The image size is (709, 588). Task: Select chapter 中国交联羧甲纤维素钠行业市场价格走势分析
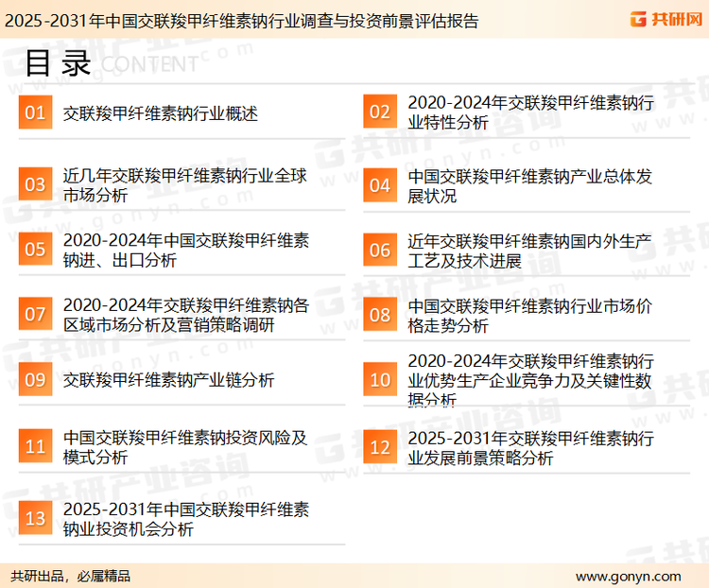coord(529,315)
